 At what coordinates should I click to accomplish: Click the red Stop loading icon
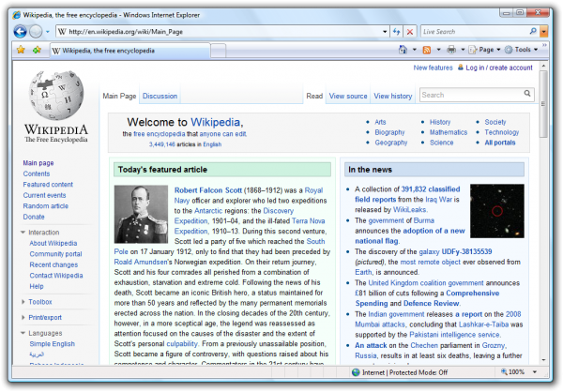(x=410, y=32)
